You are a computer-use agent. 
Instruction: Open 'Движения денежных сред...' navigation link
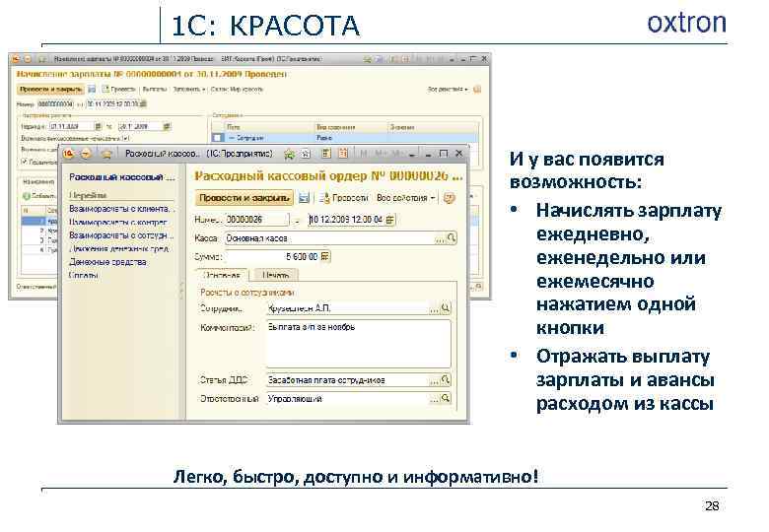click(x=119, y=248)
